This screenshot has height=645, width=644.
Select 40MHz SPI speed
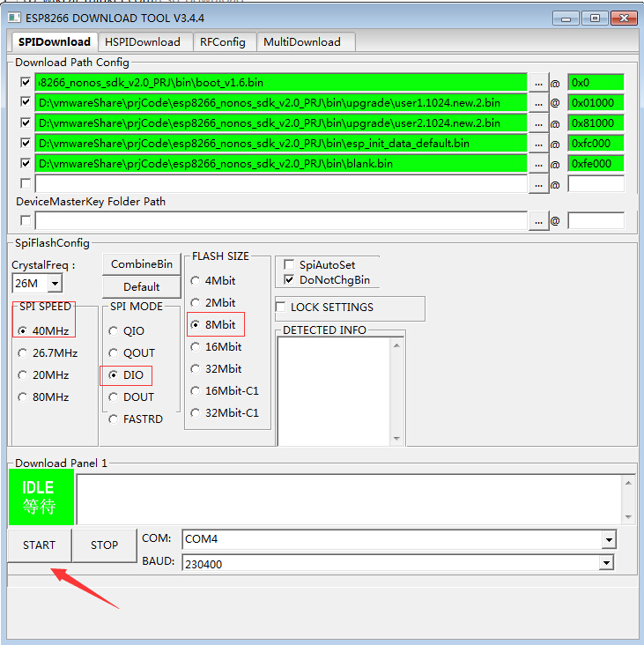click(x=43, y=330)
